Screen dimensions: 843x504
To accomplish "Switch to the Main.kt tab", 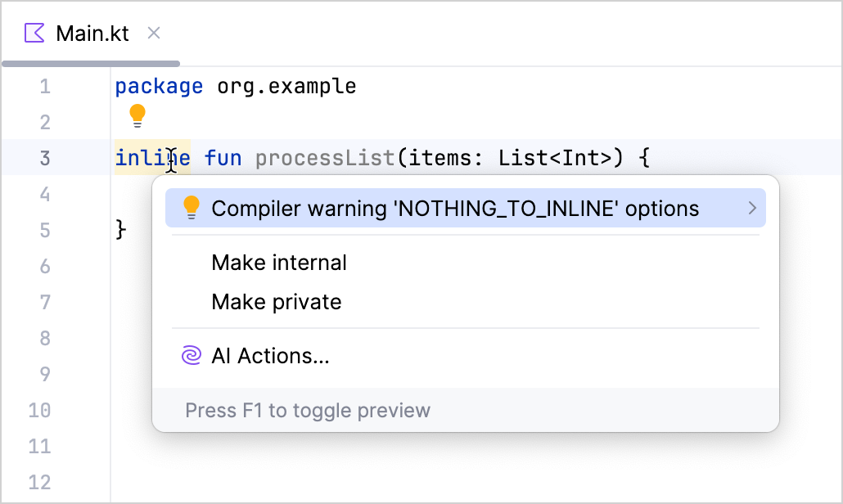I will pos(92,34).
